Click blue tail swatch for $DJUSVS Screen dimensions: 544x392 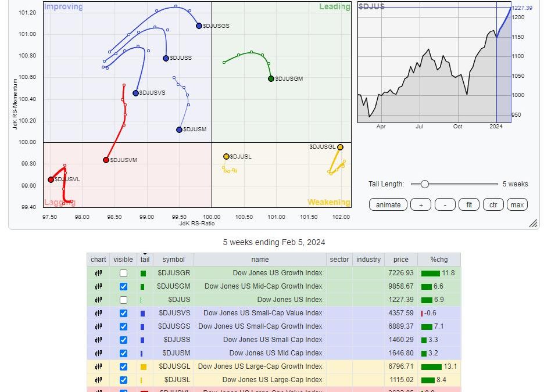[142, 314]
